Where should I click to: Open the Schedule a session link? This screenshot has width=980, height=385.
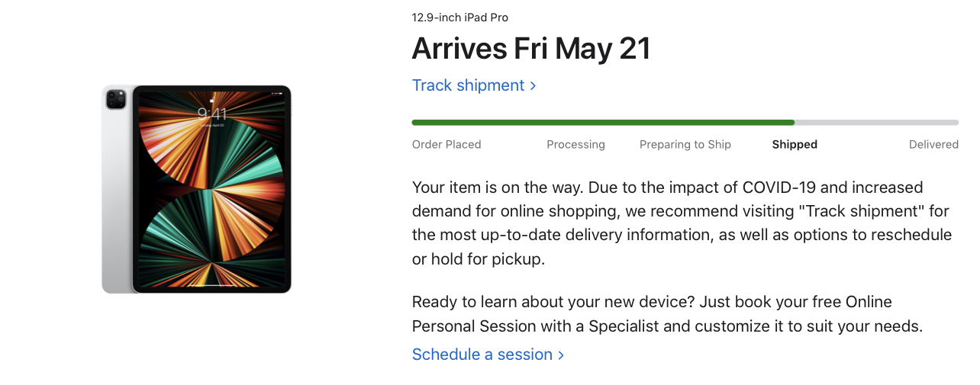pos(482,355)
